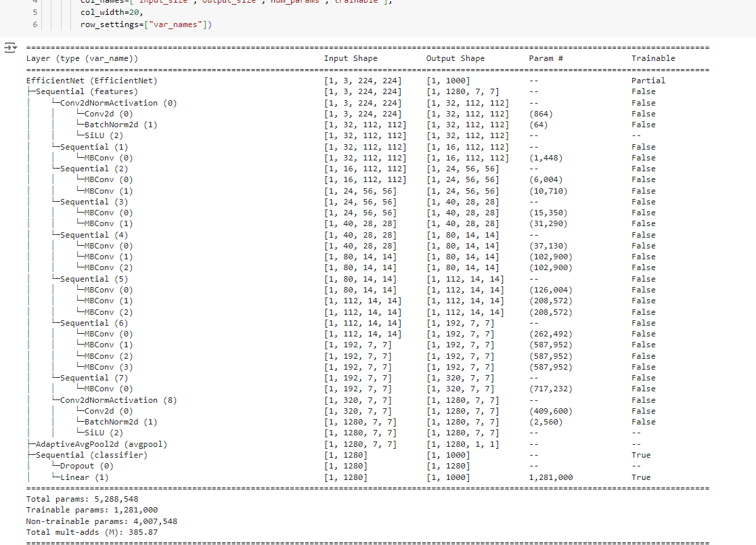
Task: Click the 'Partial' trainable value
Action: tap(648, 81)
